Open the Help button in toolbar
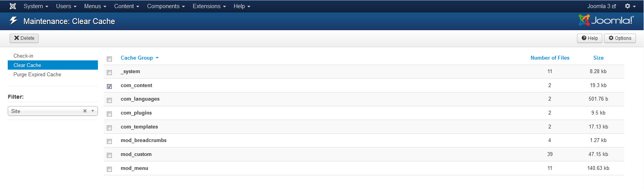This screenshot has width=644, height=190. coord(589,38)
